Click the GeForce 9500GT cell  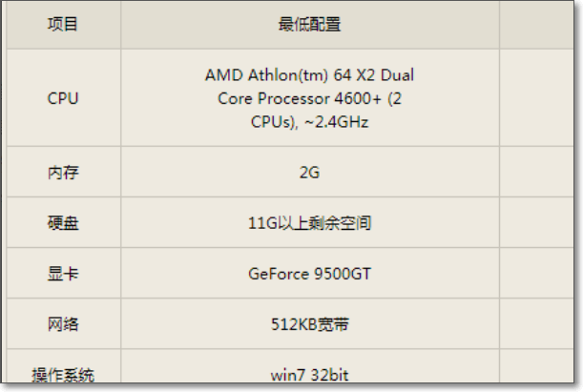coord(310,274)
